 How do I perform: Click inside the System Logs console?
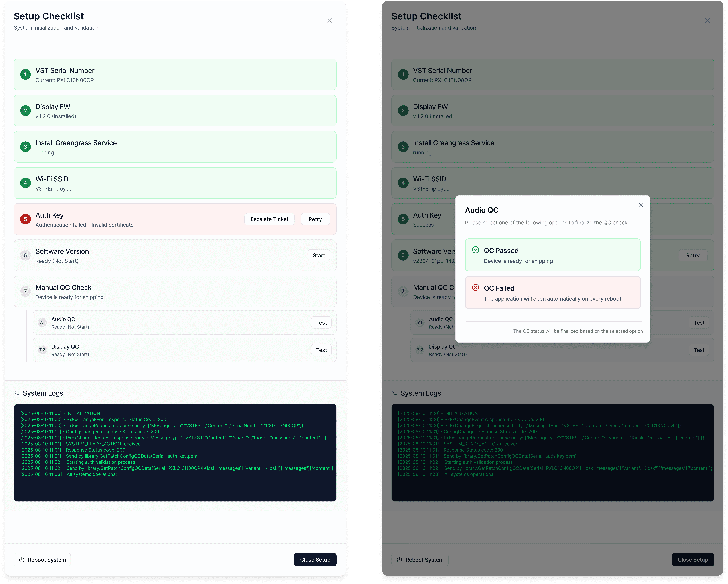pos(175,452)
